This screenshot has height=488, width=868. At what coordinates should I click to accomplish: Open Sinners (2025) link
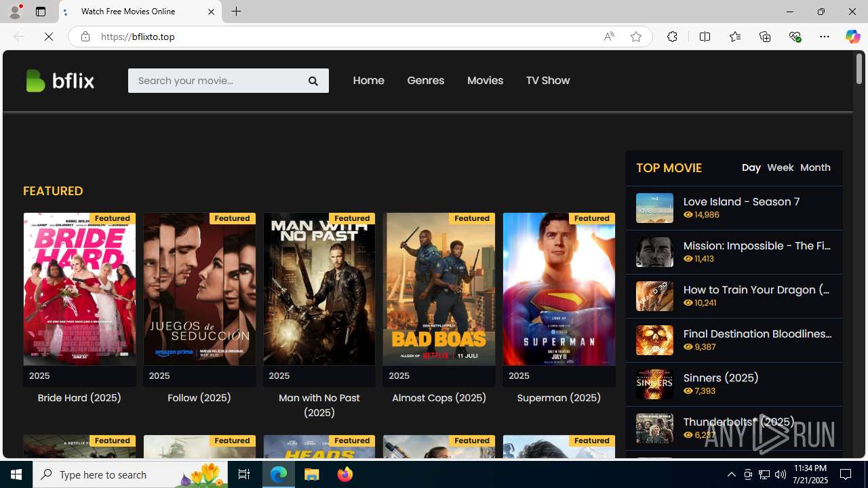click(x=721, y=378)
